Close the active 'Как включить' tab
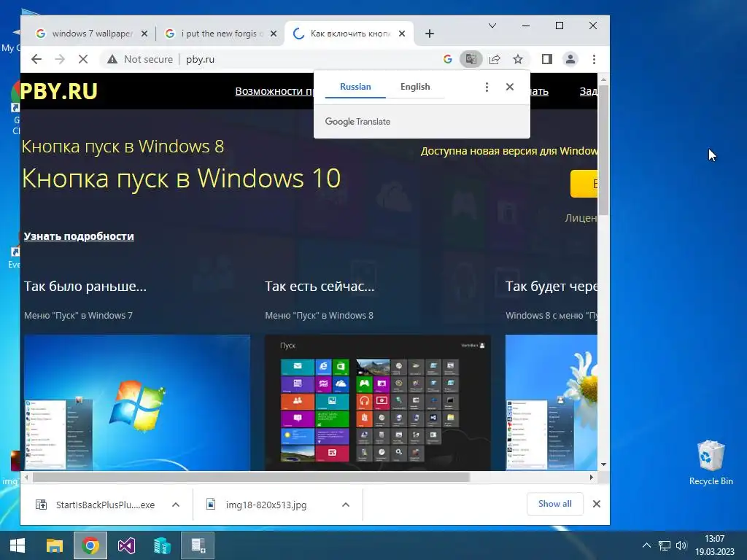The image size is (747, 560). tap(402, 34)
